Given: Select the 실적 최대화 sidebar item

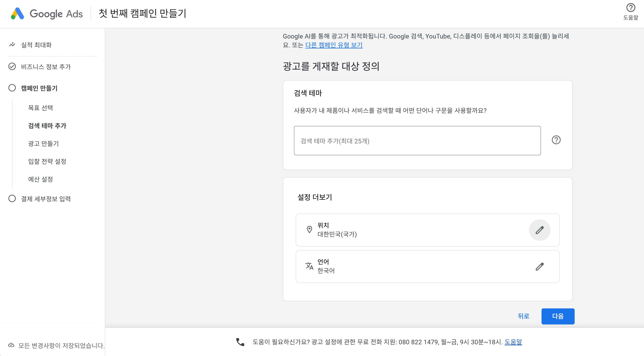Looking at the screenshot, I should 36,45.
